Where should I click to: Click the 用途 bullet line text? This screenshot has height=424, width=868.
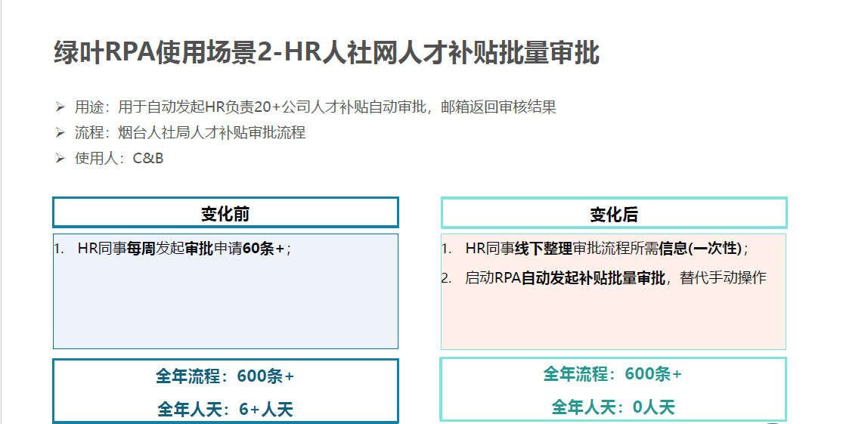click(315, 107)
